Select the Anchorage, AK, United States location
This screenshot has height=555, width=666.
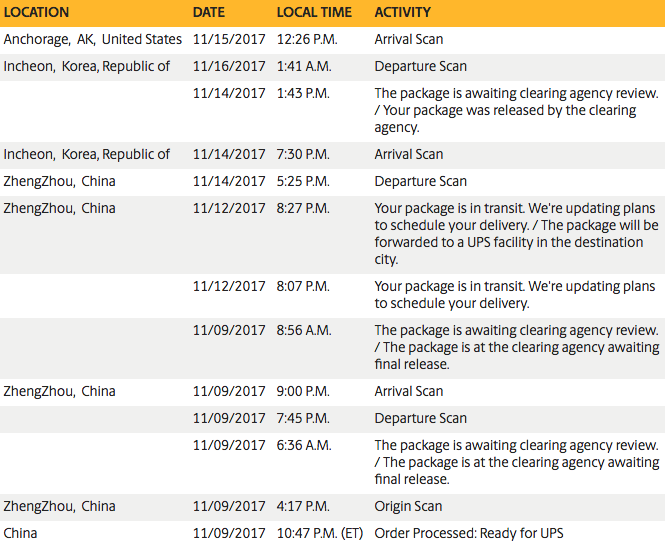point(93,40)
